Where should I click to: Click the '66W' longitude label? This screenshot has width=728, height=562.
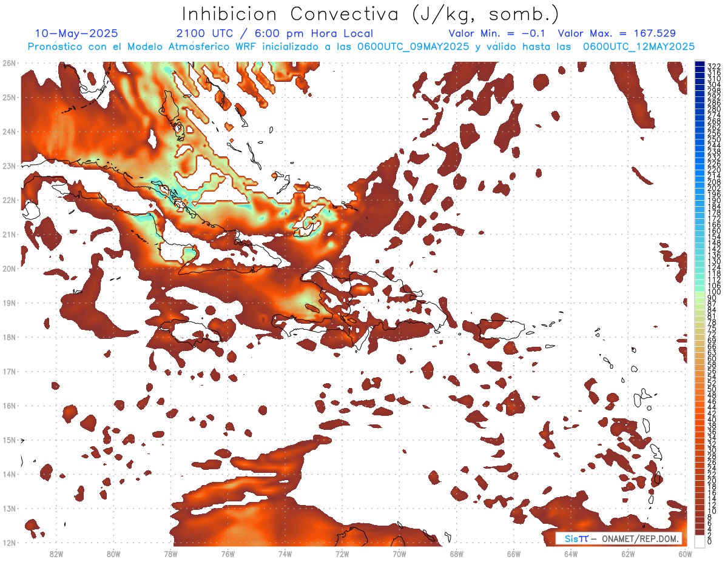(x=514, y=554)
